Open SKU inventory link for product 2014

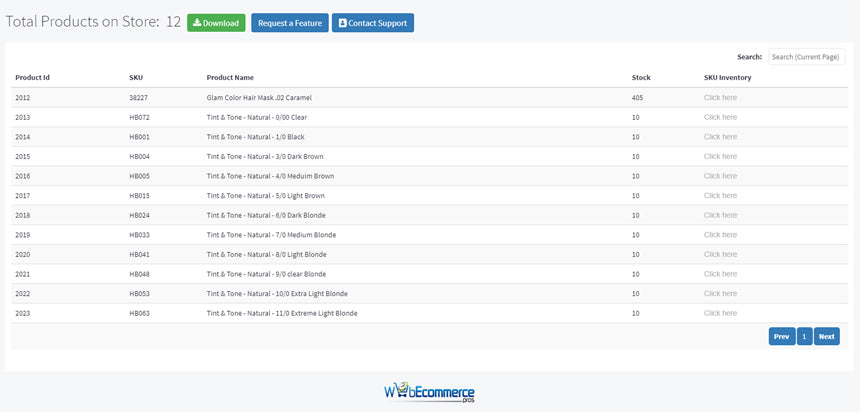720,137
